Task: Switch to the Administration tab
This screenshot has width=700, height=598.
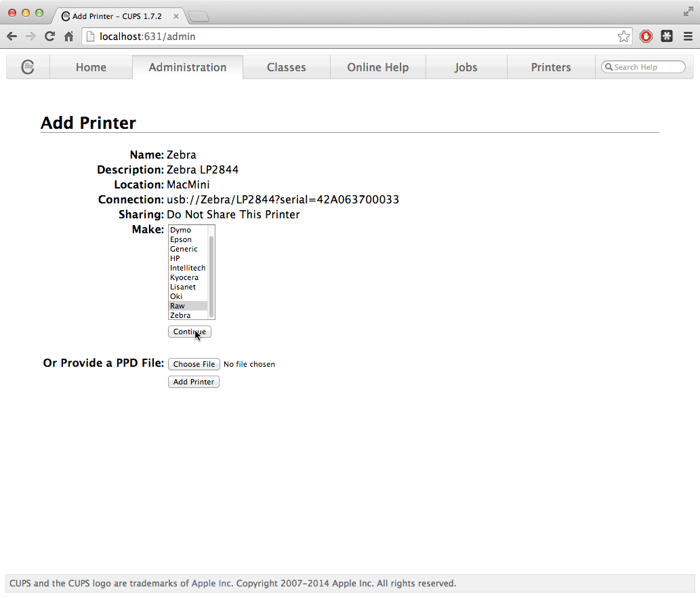Action: pos(188,67)
